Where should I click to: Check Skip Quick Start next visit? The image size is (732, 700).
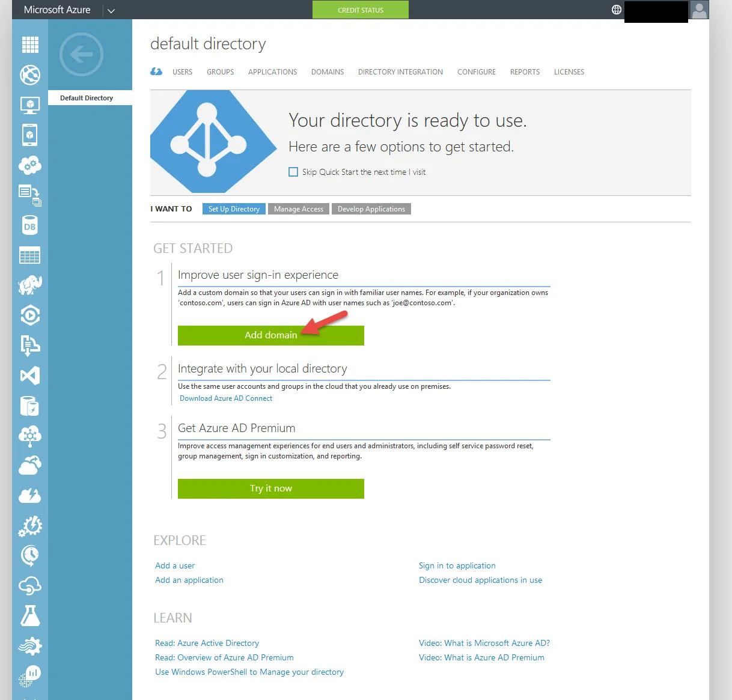click(x=293, y=172)
